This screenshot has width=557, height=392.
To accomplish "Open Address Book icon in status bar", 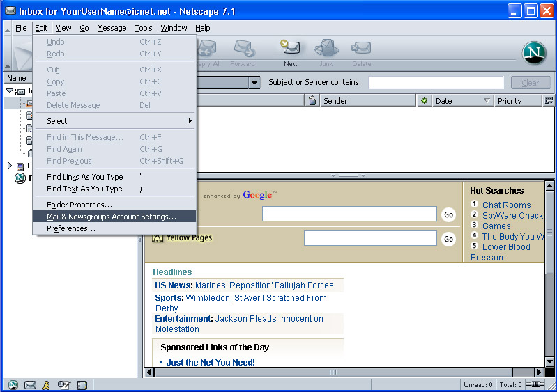I will coord(82,385).
